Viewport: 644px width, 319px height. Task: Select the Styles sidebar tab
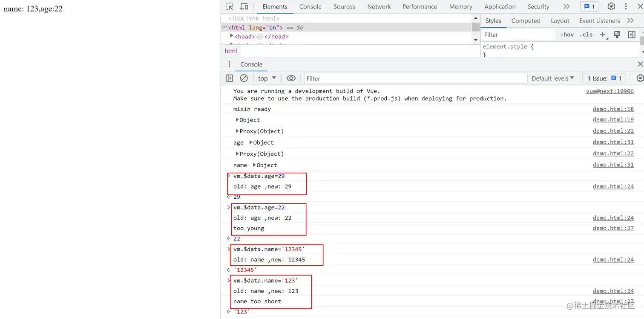[493, 20]
